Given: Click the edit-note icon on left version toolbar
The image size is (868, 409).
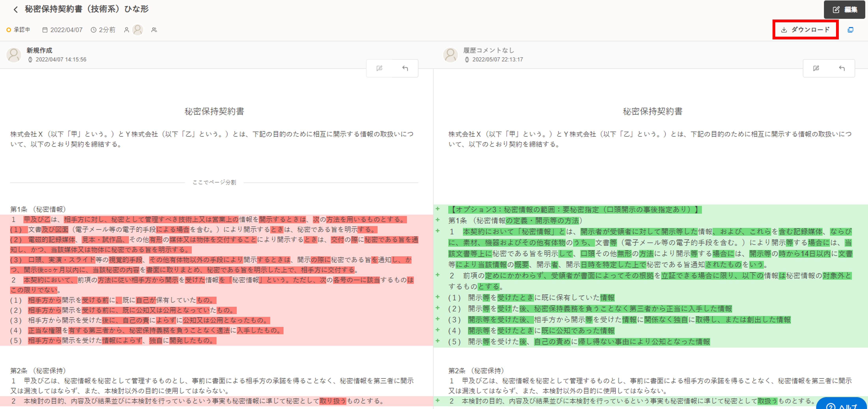Looking at the screenshot, I should tap(379, 68).
